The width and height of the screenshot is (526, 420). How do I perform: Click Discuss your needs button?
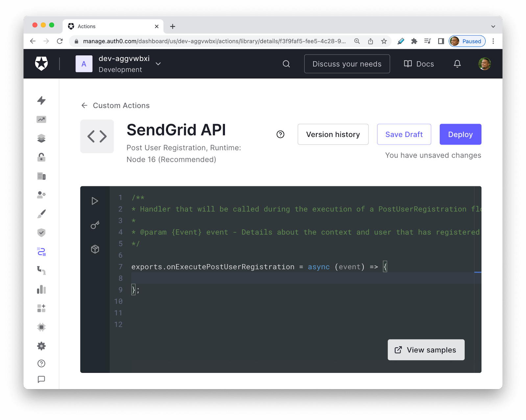(x=347, y=64)
